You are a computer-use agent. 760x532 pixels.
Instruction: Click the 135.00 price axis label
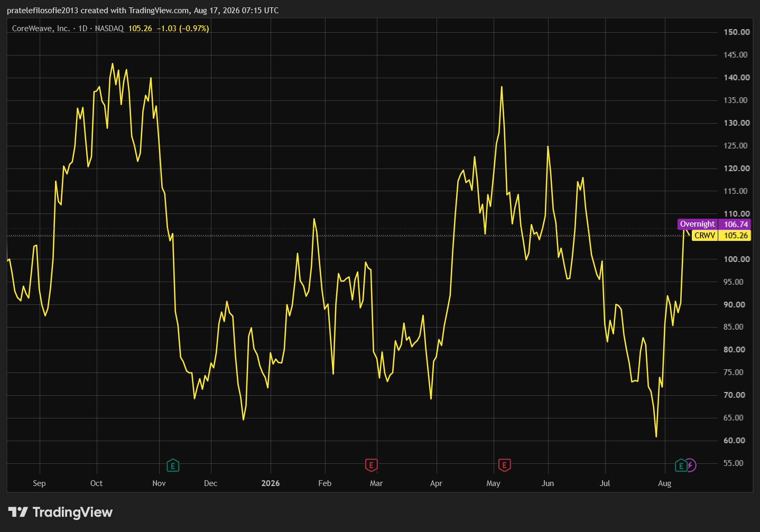point(737,100)
